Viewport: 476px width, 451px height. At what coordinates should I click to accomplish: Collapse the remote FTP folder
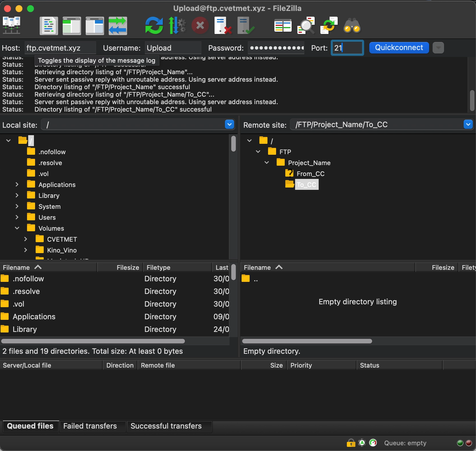click(258, 152)
